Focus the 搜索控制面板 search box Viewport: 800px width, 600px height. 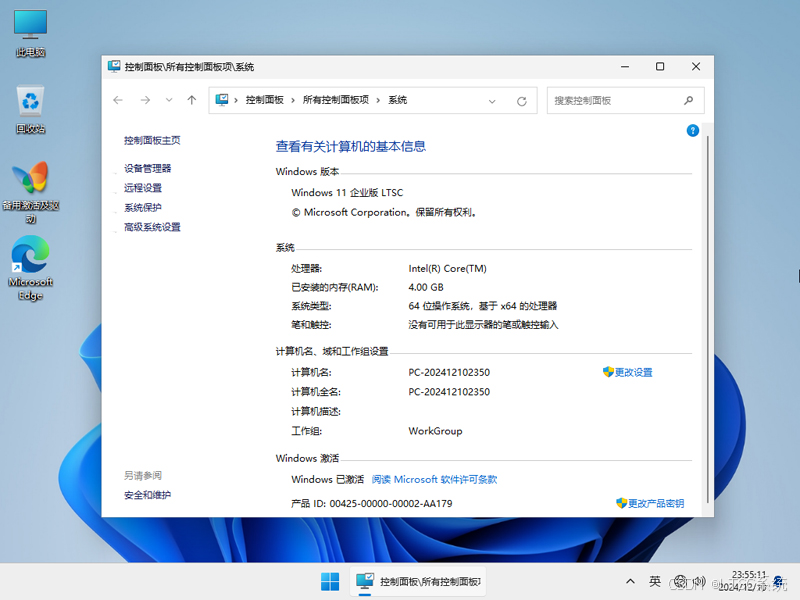(x=626, y=101)
